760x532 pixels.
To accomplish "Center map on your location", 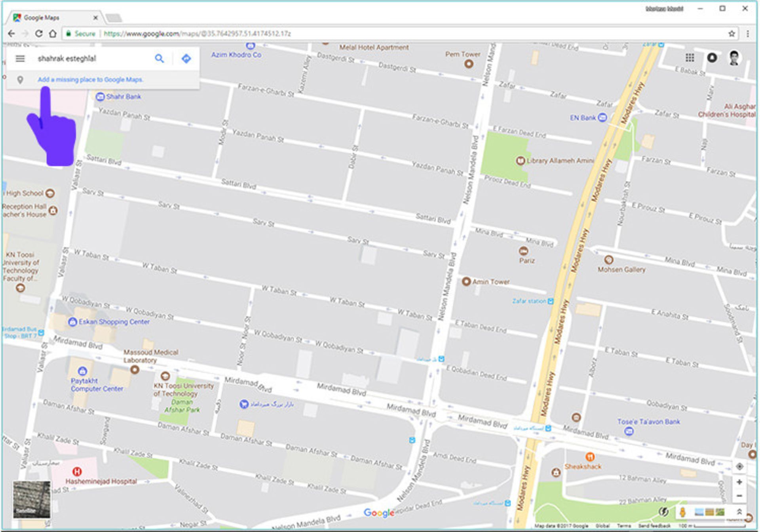I will pos(739,466).
